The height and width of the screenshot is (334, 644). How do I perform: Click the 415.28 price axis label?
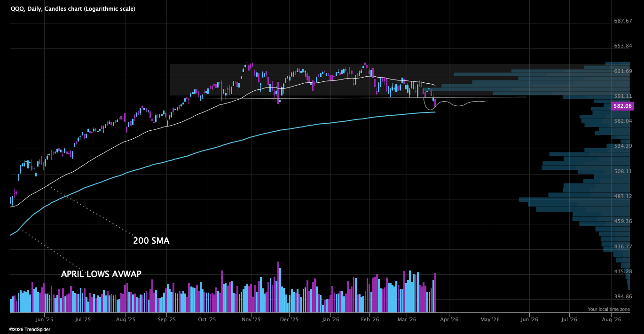623,271
